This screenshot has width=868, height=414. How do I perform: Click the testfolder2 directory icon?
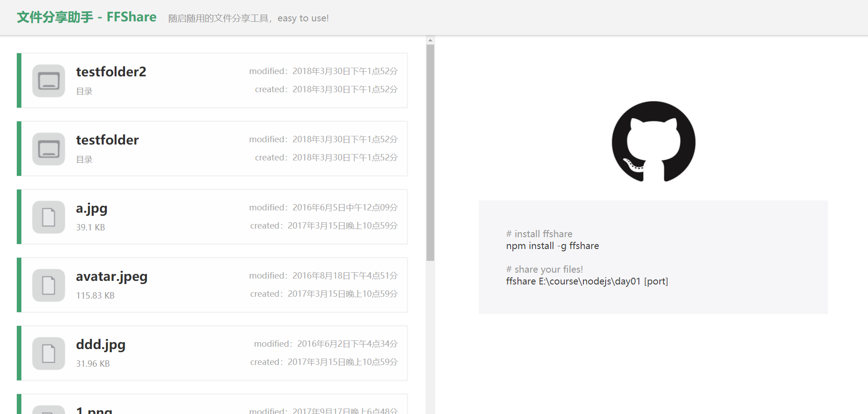point(49,81)
